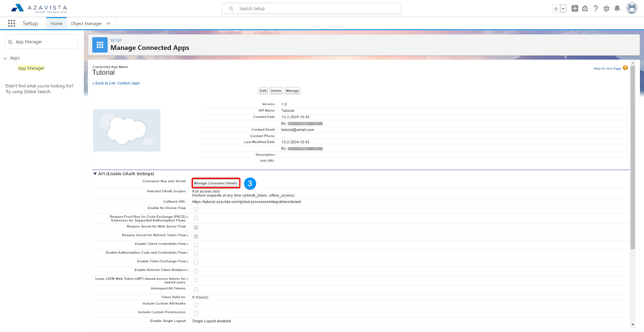The width and height of the screenshot is (644, 332).
Task: Click the blue Manage Connected Apps icon
Action: point(100,45)
